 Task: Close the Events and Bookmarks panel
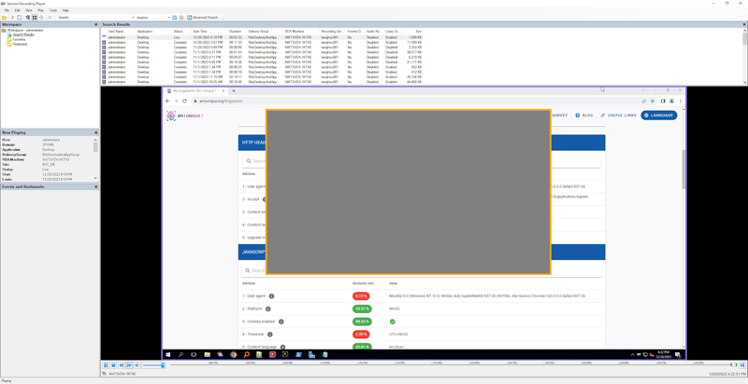pos(96,187)
